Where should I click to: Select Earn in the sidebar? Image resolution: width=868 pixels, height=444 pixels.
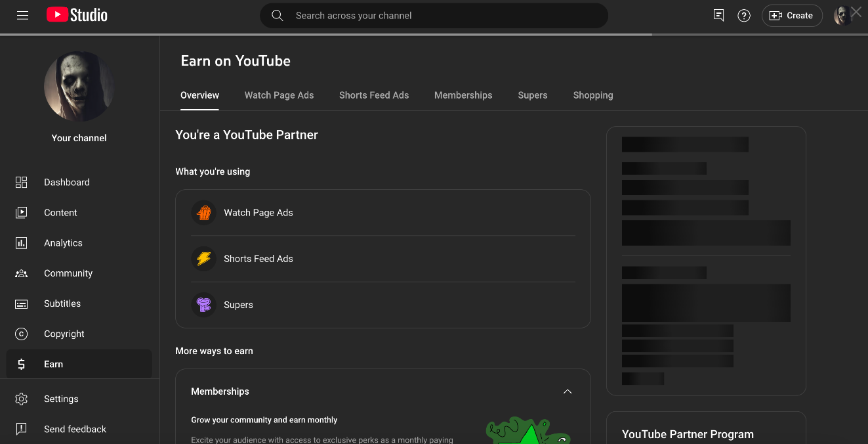click(x=79, y=364)
